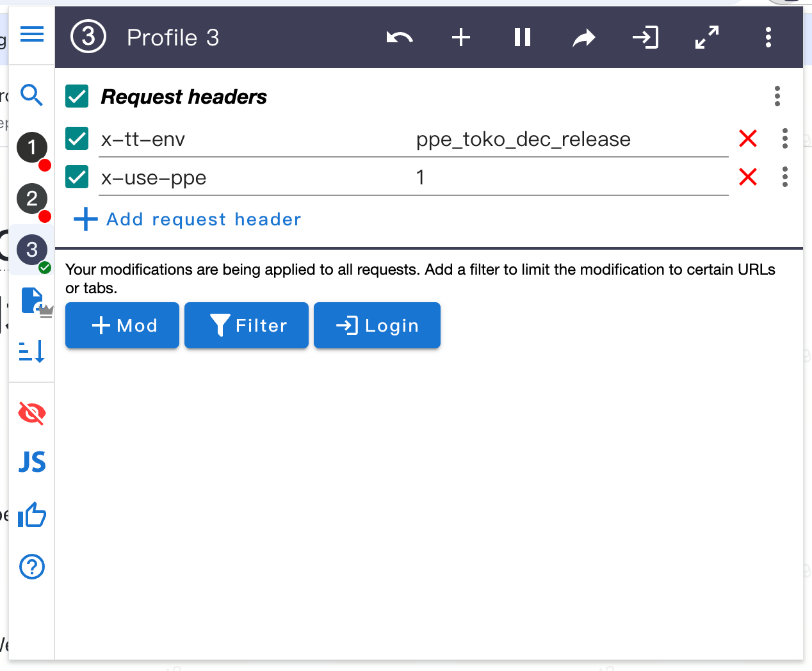
Task: Open three-dot menu for x-tt-env row
Action: (x=785, y=138)
